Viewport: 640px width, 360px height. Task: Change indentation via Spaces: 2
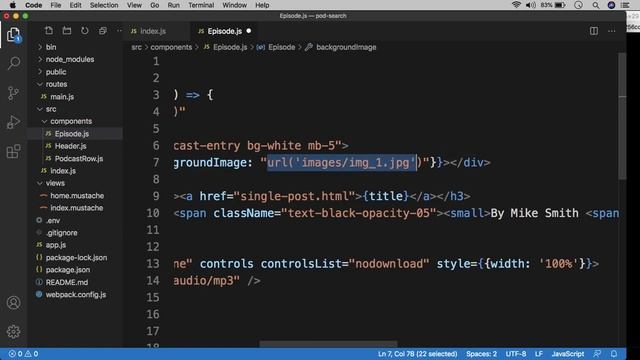click(482, 354)
